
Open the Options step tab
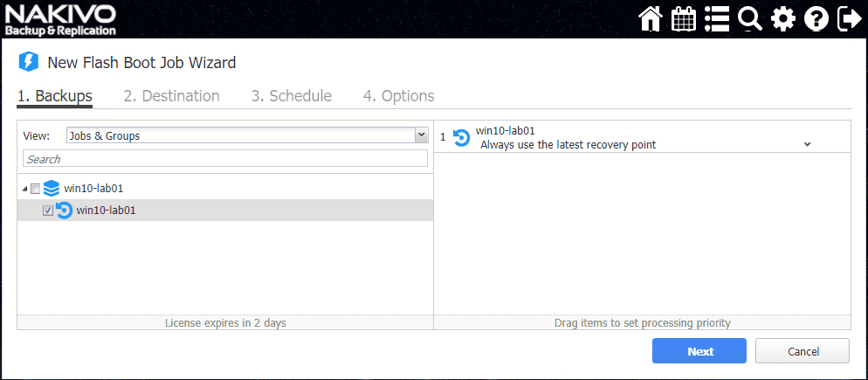398,96
